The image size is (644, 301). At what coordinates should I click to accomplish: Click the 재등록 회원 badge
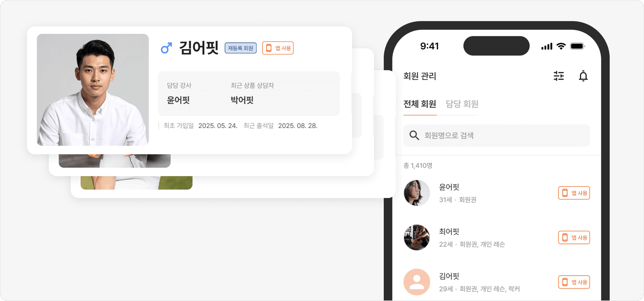coord(240,48)
